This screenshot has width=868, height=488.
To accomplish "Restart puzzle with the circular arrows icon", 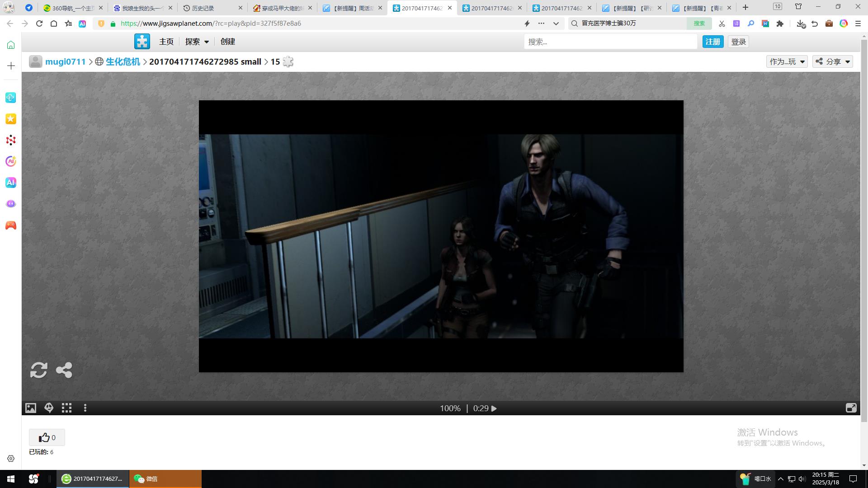I will click(39, 370).
